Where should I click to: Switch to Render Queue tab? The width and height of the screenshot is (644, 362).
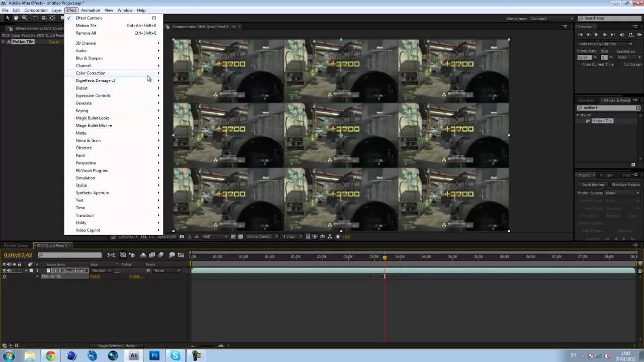pyautogui.click(x=16, y=246)
